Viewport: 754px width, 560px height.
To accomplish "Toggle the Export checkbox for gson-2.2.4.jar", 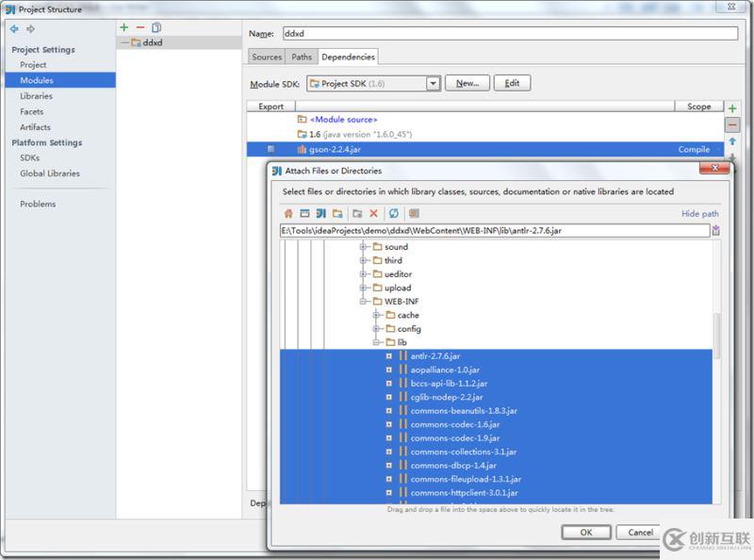I will [x=270, y=149].
